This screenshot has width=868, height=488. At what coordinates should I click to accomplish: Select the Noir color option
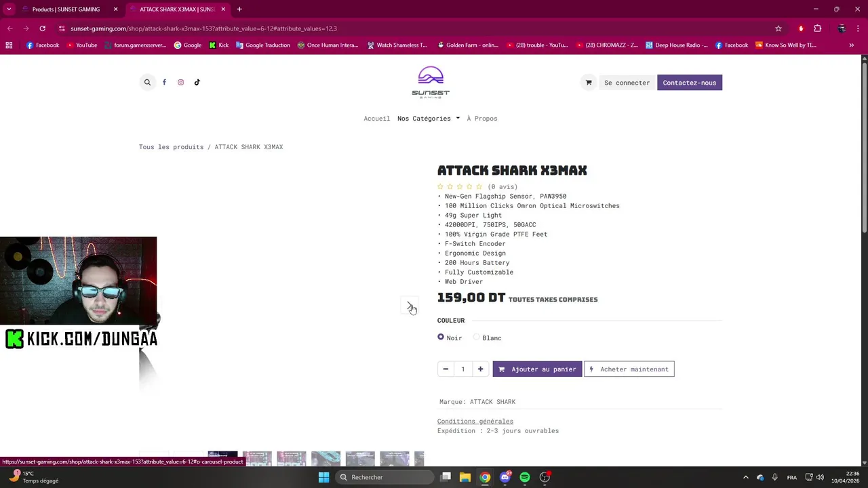click(441, 337)
